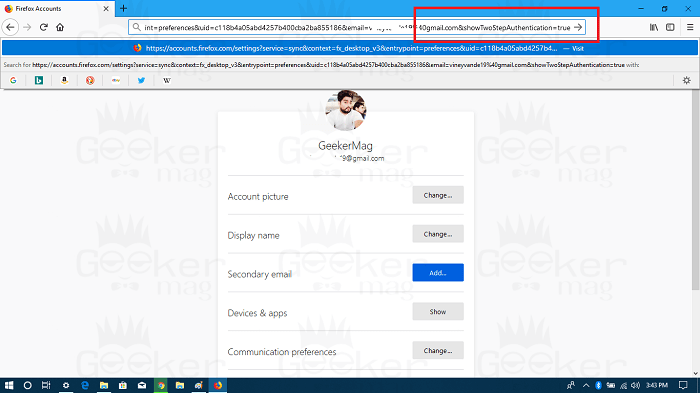Screen dimensions: 700x393
Task: Launch Microsoft Edge from taskbar
Action: [85, 385]
